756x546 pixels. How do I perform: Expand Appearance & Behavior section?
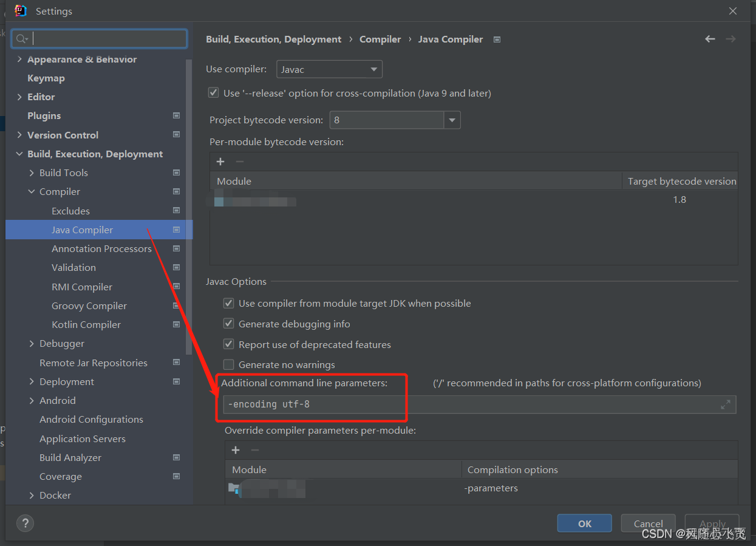pos(19,59)
